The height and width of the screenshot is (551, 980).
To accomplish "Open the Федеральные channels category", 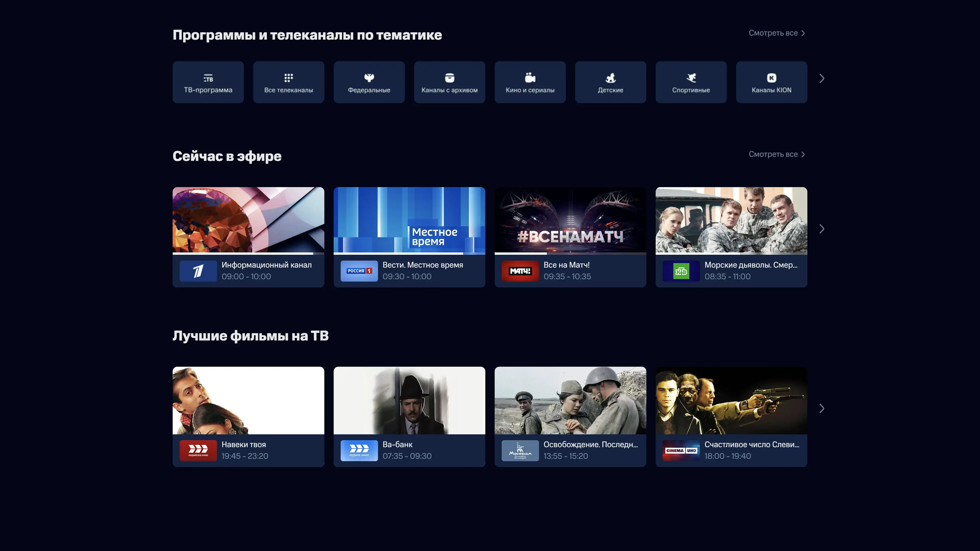I will pyautogui.click(x=369, y=82).
